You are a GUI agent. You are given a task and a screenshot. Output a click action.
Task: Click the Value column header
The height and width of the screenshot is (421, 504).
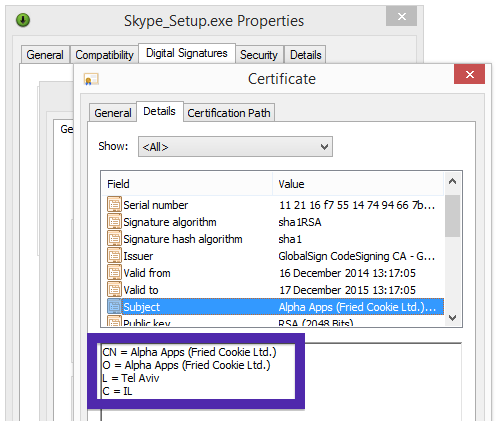tap(358, 184)
